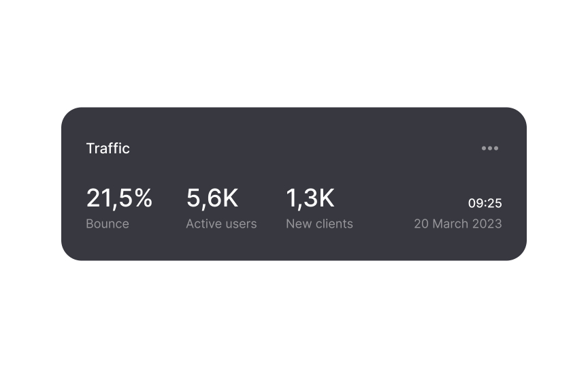Click the Traffic card title

(108, 149)
